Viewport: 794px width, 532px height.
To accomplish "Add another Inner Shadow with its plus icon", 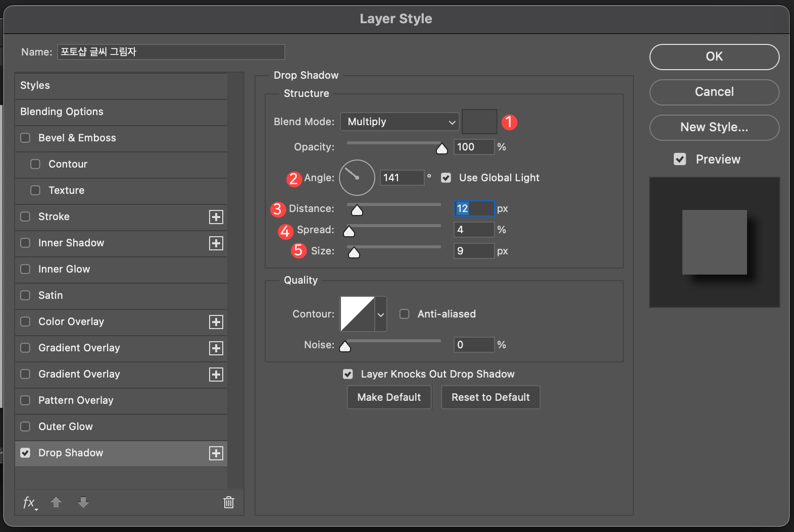I will click(216, 243).
